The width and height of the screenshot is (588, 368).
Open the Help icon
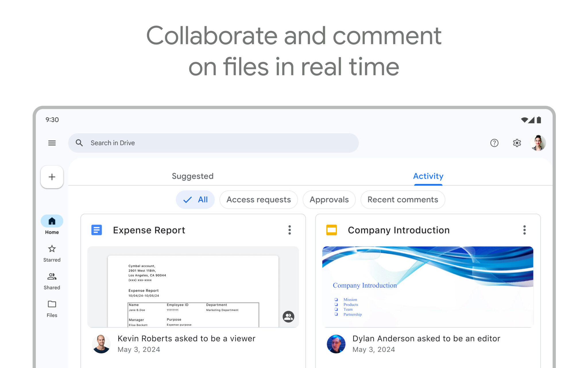pos(494,143)
